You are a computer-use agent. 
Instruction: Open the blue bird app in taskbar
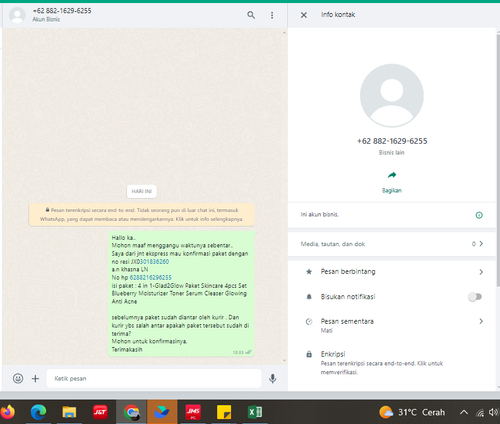coord(162,412)
